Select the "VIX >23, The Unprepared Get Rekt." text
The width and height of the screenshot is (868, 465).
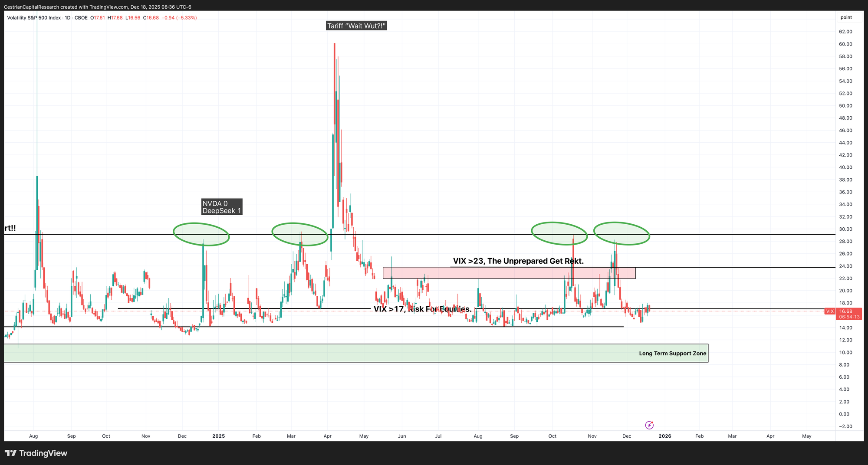(518, 261)
